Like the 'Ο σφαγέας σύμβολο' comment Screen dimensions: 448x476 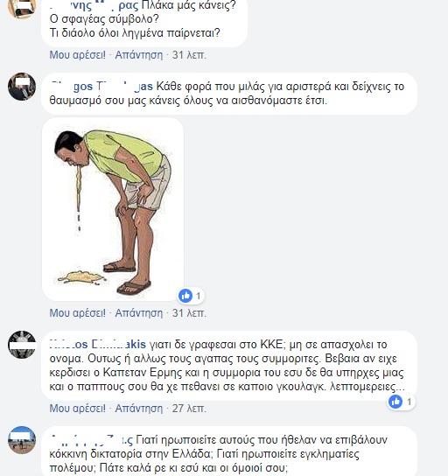pos(77,55)
